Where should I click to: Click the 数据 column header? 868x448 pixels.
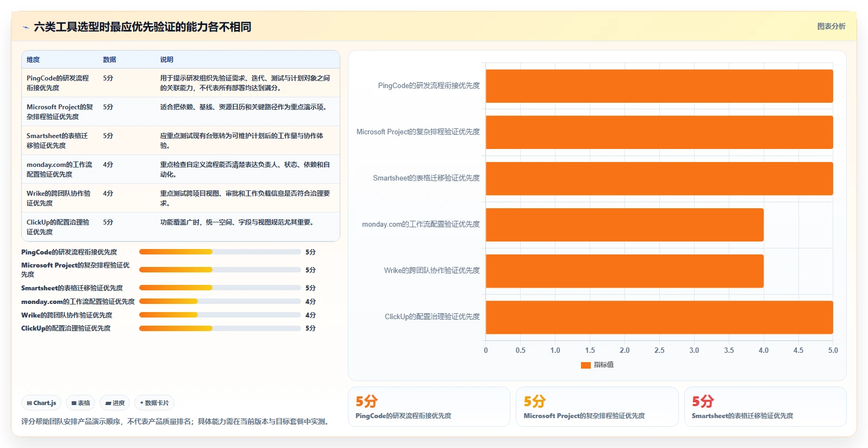point(109,60)
